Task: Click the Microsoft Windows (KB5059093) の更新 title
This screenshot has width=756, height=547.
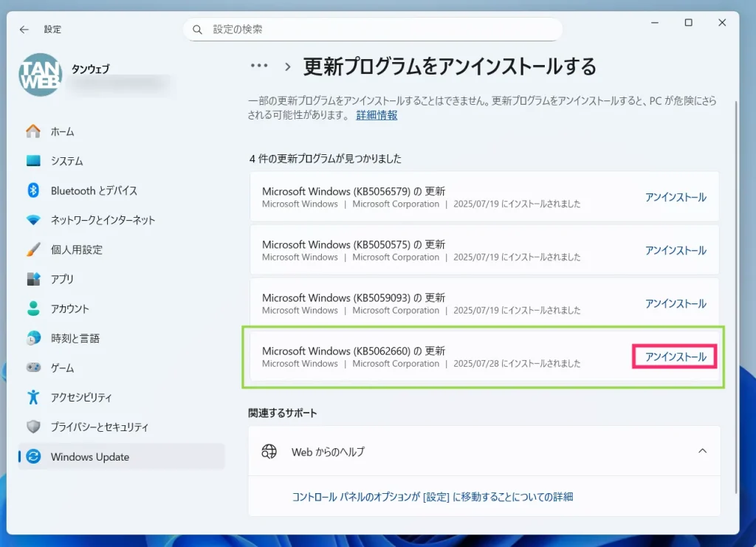Action: coord(354,297)
